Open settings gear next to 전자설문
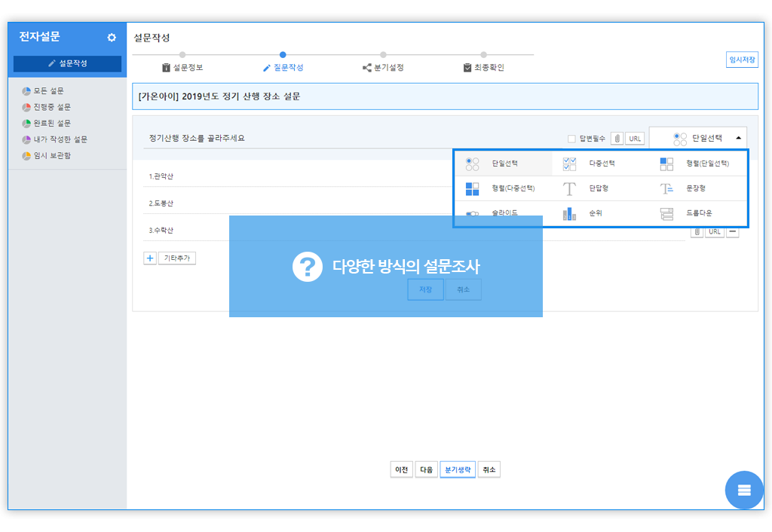 [112, 38]
